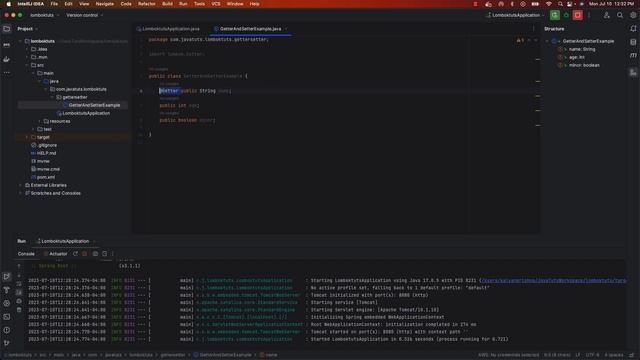This screenshot has width=640, height=360.
Task: Toggle soft-wrap in the console
Action: click(x=19, y=284)
